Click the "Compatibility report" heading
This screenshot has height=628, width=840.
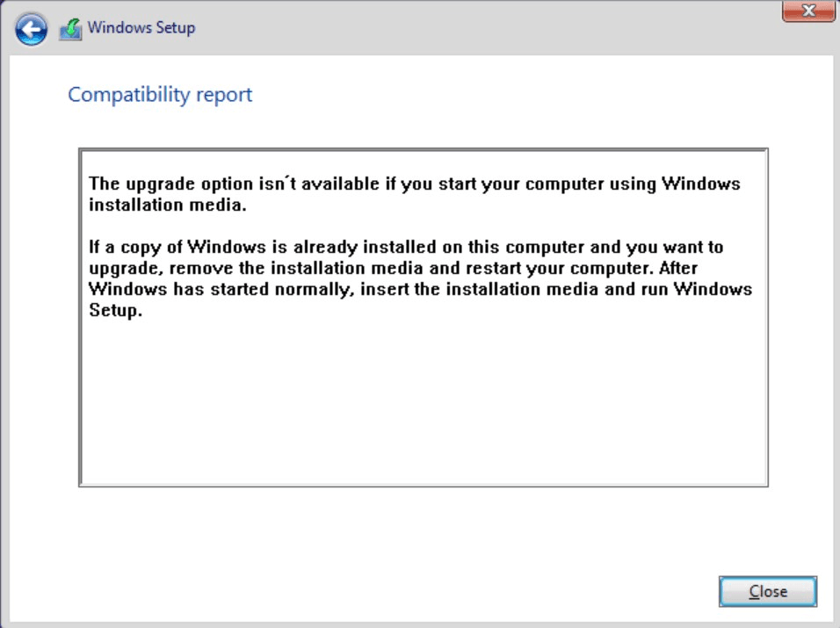[x=160, y=95]
